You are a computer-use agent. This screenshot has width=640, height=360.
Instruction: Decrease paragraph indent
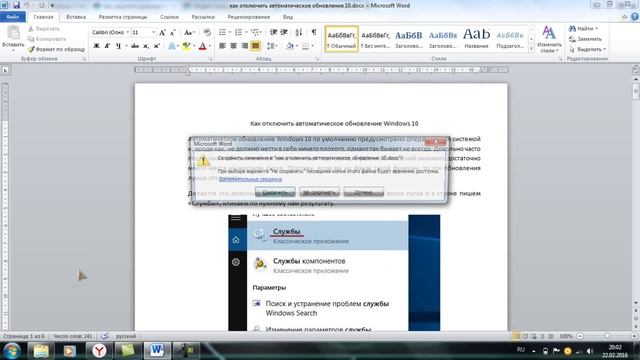(273, 32)
